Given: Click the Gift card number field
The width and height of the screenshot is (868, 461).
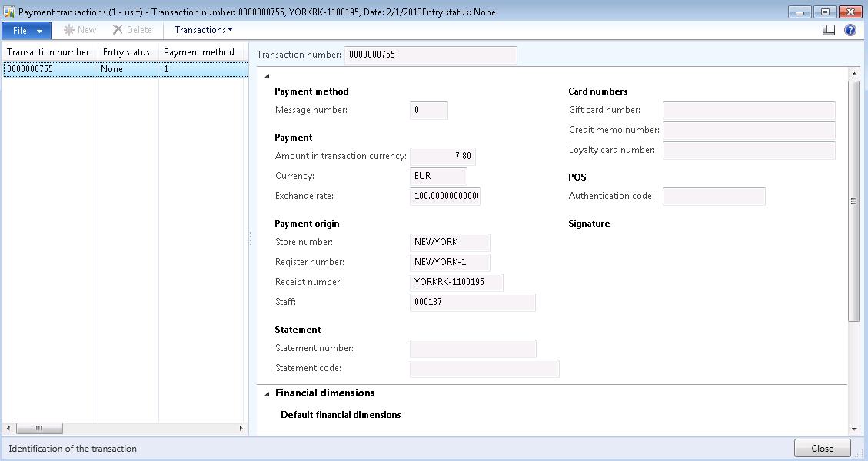Looking at the screenshot, I should (x=749, y=110).
